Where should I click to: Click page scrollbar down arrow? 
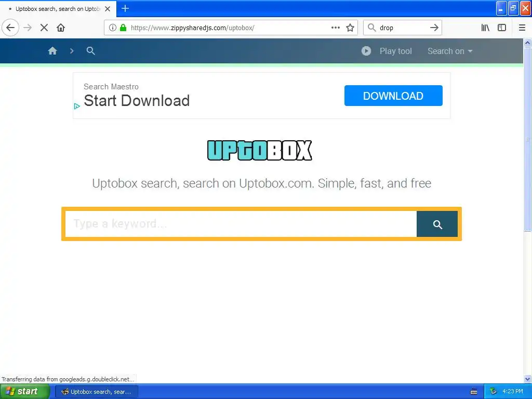pos(527,379)
